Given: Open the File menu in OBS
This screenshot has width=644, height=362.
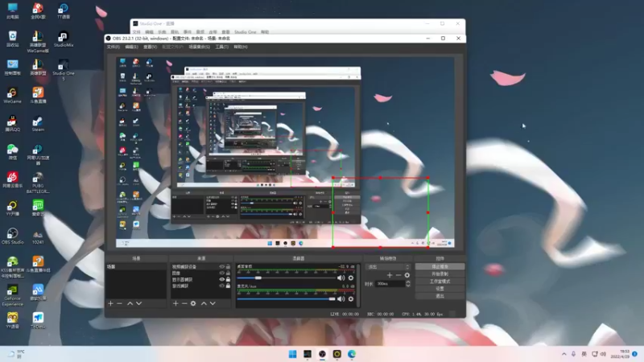Looking at the screenshot, I should [113, 47].
